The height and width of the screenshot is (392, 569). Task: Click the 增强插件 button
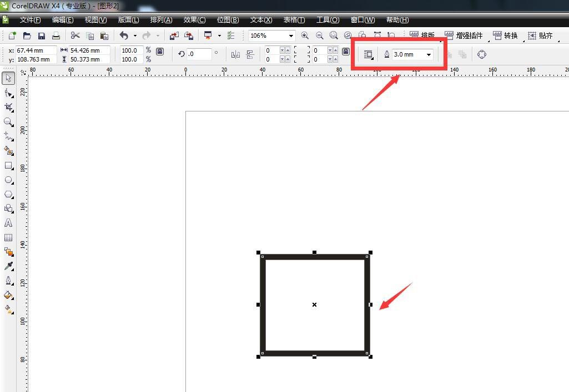464,35
